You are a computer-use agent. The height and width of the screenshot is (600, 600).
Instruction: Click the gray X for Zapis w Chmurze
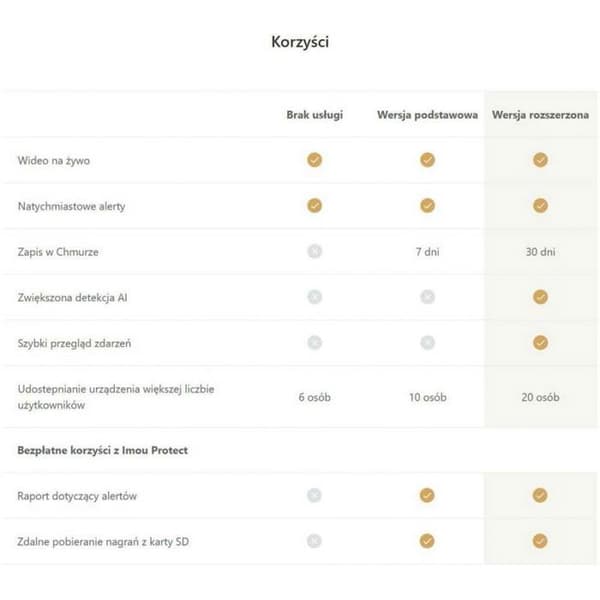314,251
